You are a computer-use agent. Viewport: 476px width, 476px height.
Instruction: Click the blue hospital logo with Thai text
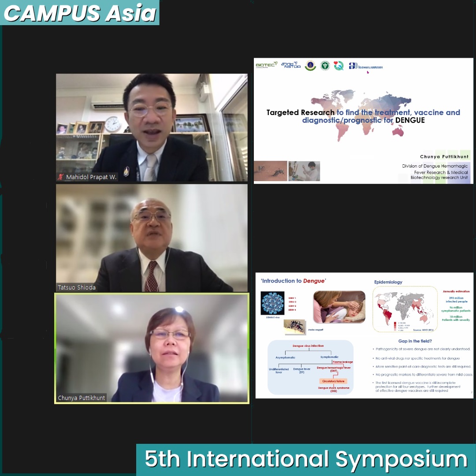(365, 66)
